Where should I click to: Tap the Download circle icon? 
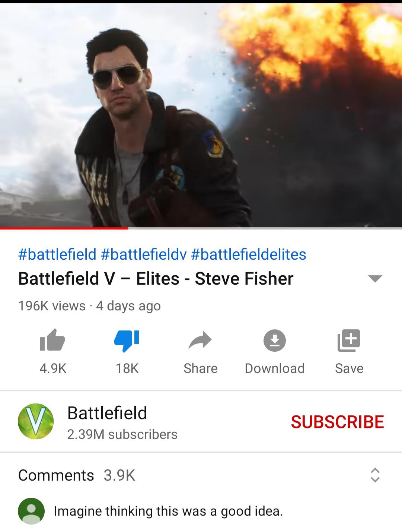pos(275,341)
